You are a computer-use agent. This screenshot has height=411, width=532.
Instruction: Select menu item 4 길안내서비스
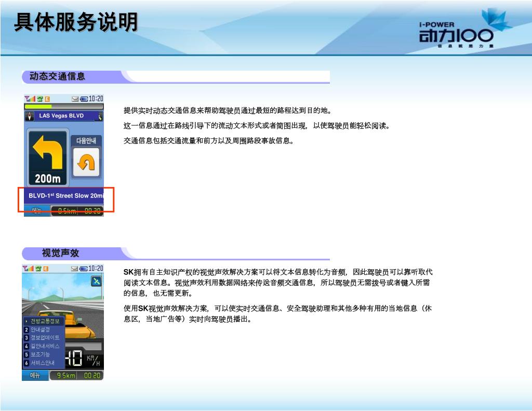[43, 346]
